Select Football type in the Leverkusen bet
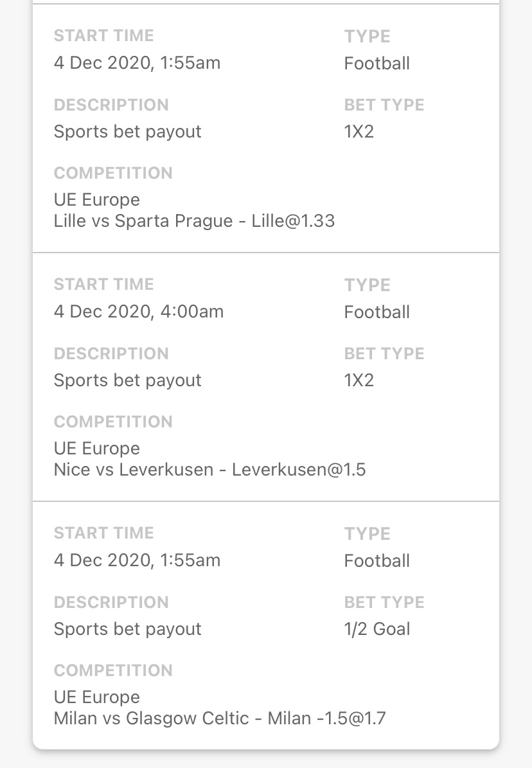The image size is (532, 768). (377, 312)
